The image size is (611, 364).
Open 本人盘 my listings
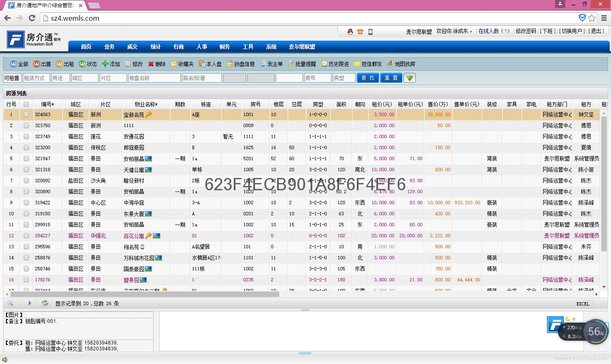[210, 64]
